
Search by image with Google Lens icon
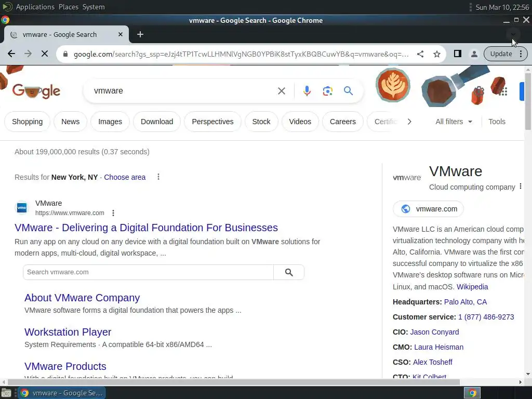(x=327, y=91)
